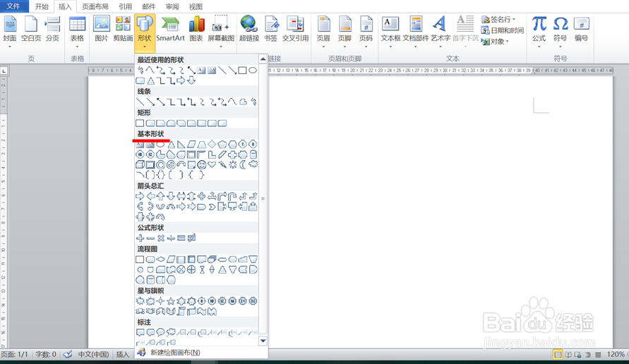Switch to the 审阅 review tab
Screen dimensions: 629x364
(172, 6)
